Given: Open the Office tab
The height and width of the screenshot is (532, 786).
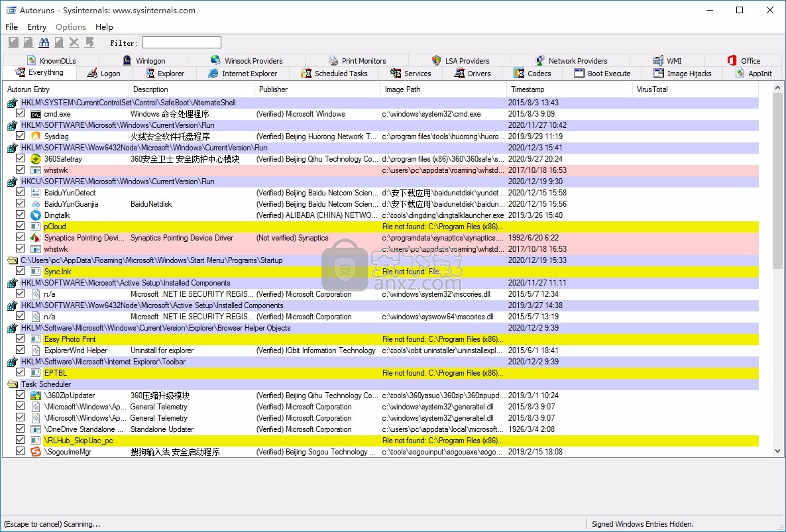Looking at the screenshot, I should pyautogui.click(x=744, y=60).
